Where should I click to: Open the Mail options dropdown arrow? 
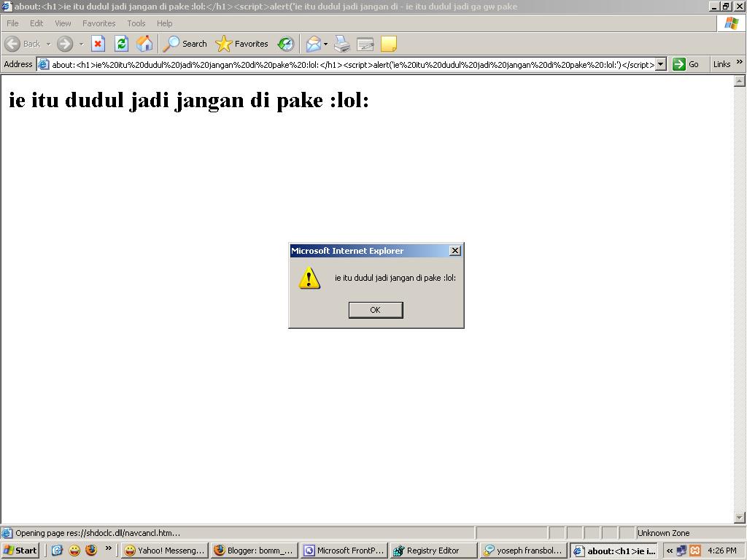point(326,44)
